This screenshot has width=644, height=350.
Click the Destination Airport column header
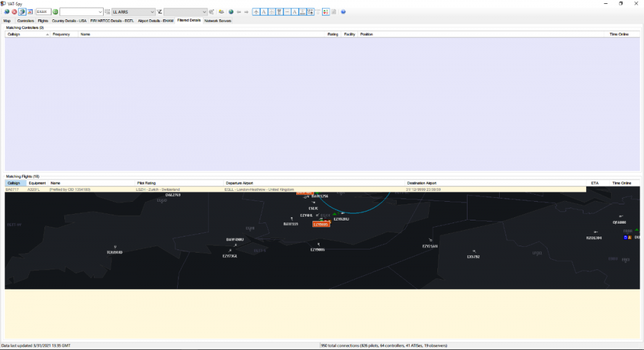[x=422, y=183]
